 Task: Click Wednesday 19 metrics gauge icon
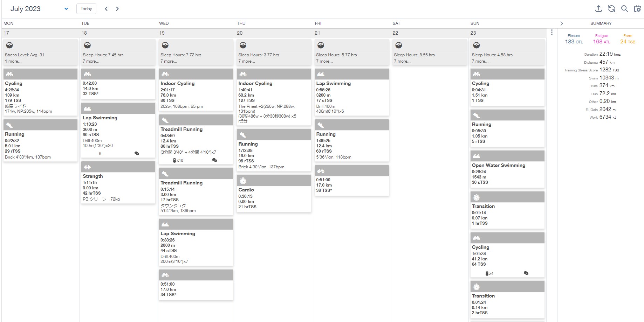(x=165, y=45)
